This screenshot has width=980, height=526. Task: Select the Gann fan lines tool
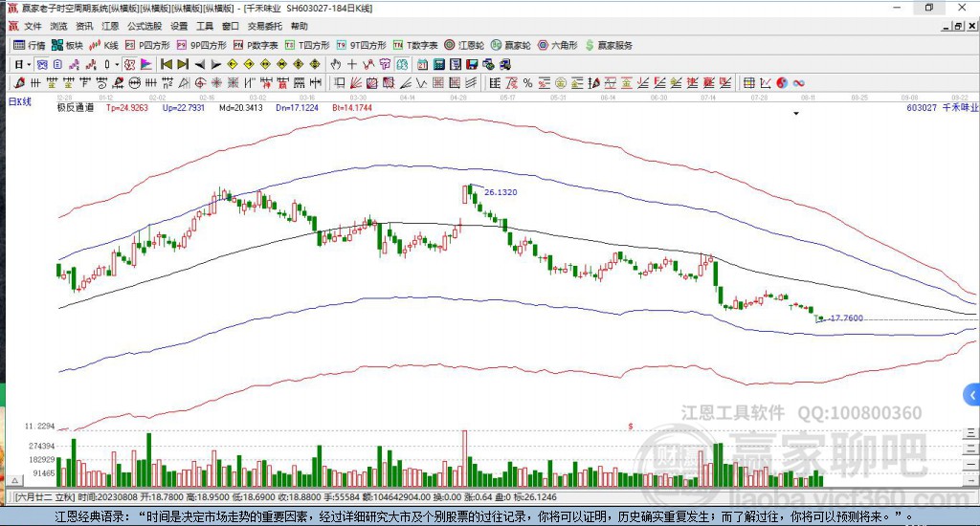(356, 82)
